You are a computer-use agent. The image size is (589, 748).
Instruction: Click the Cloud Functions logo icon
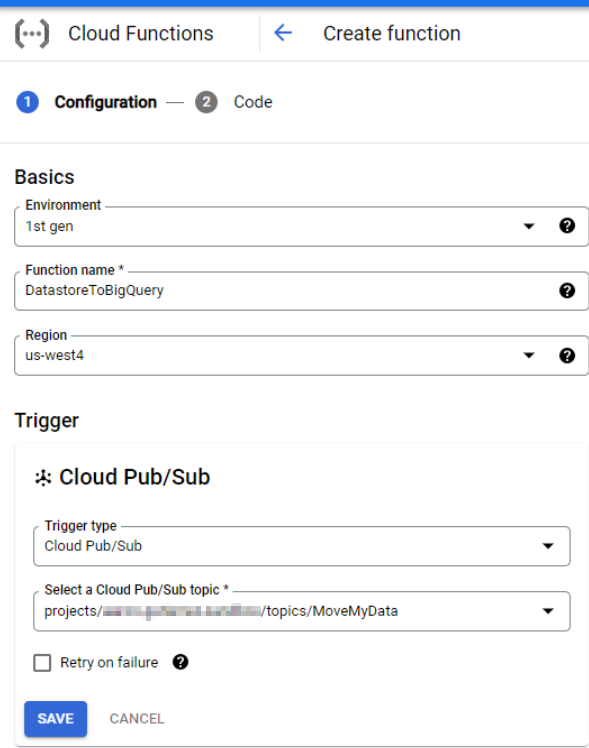(x=32, y=33)
